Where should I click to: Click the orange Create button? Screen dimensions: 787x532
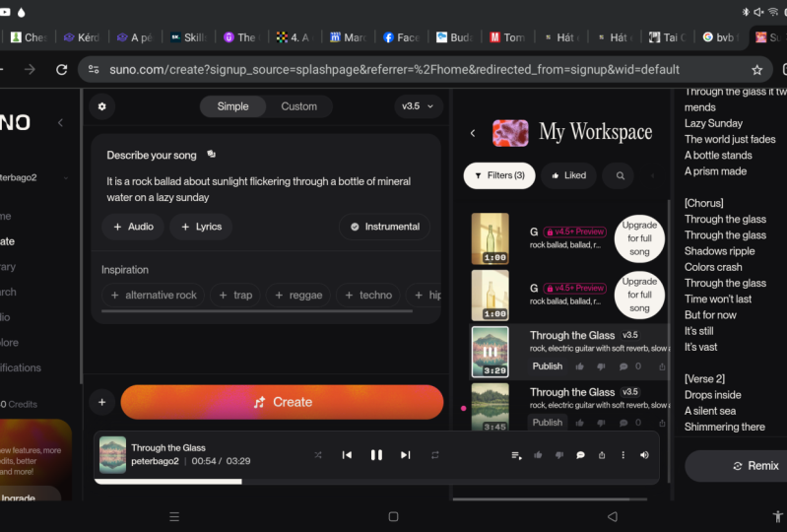coord(282,402)
